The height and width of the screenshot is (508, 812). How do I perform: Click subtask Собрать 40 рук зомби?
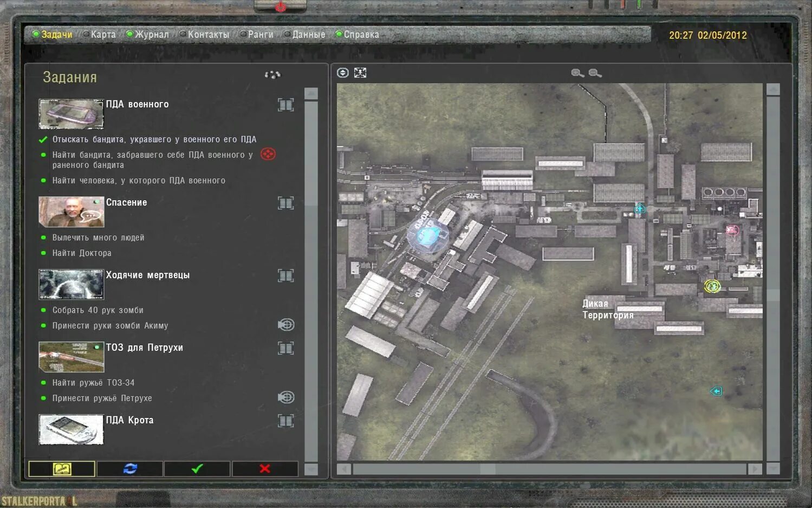tap(98, 310)
